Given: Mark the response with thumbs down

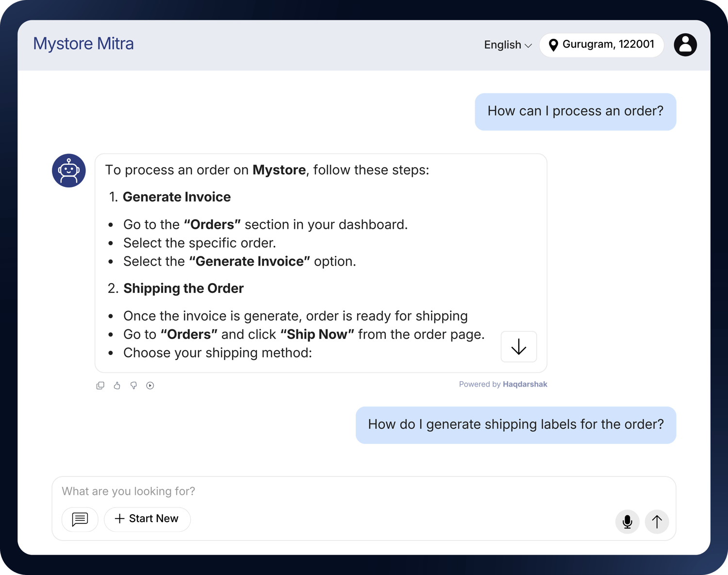Looking at the screenshot, I should (133, 386).
